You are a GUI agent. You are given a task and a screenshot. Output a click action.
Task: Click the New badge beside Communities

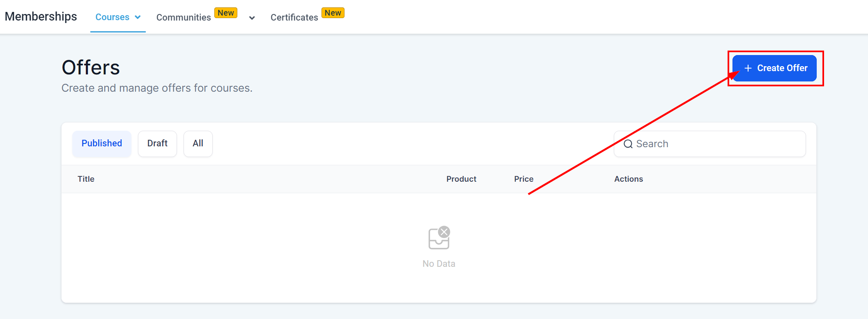pos(226,13)
